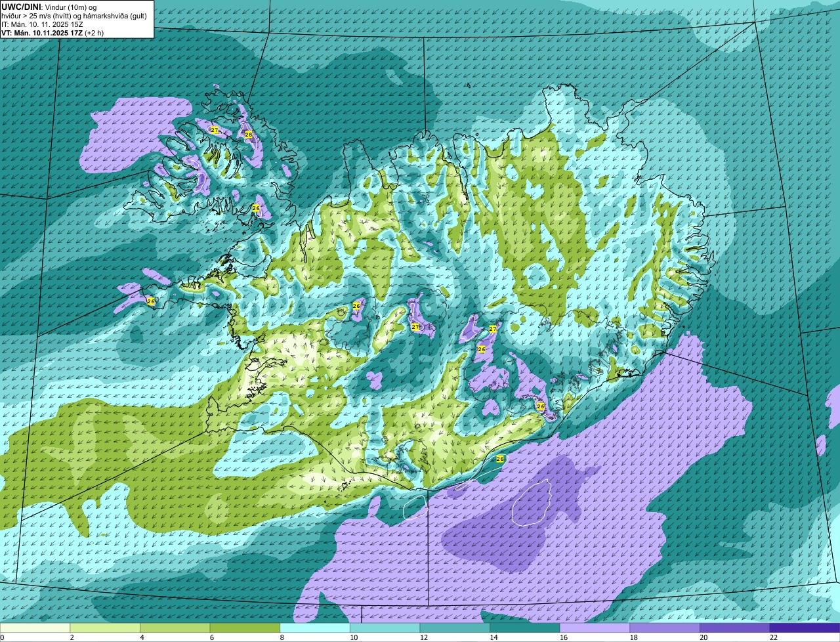The height and width of the screenshot is (642, 840).
Task: Choose the dark indigo above-22 m/s legend swatch
Action: point(805,628)
